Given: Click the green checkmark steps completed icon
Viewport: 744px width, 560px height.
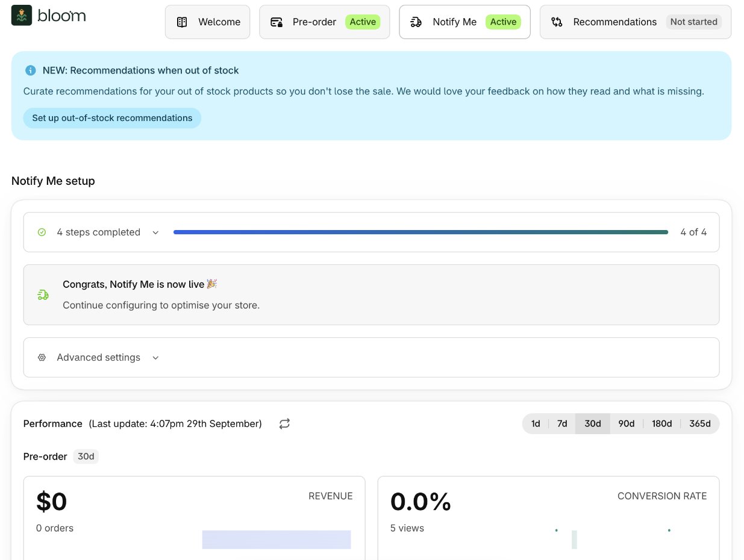Looking at the screenshot, I should (42, 232).
